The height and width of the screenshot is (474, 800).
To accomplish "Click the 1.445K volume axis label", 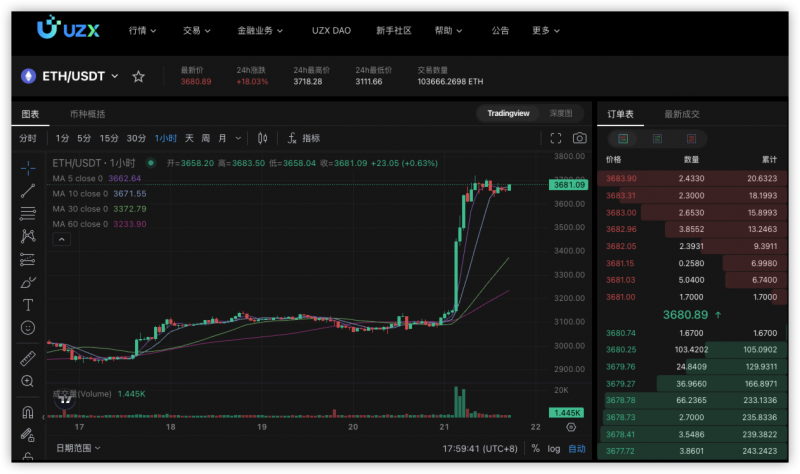I will click(566, 412).
